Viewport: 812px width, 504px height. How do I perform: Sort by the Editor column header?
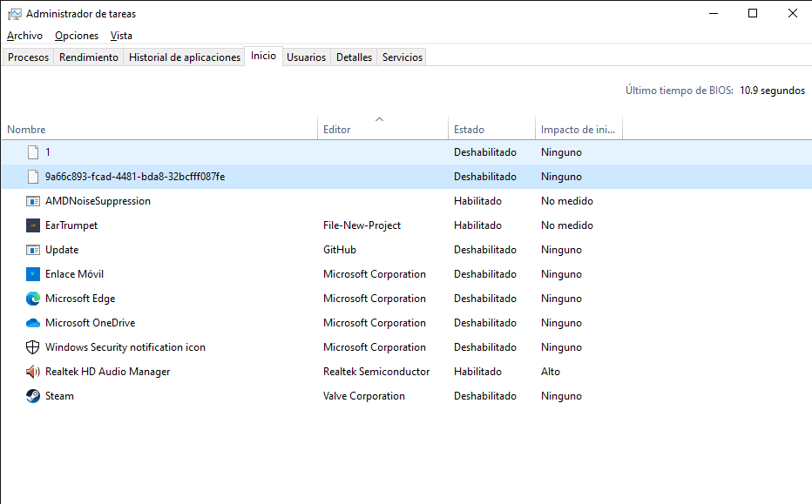point(382,129)
